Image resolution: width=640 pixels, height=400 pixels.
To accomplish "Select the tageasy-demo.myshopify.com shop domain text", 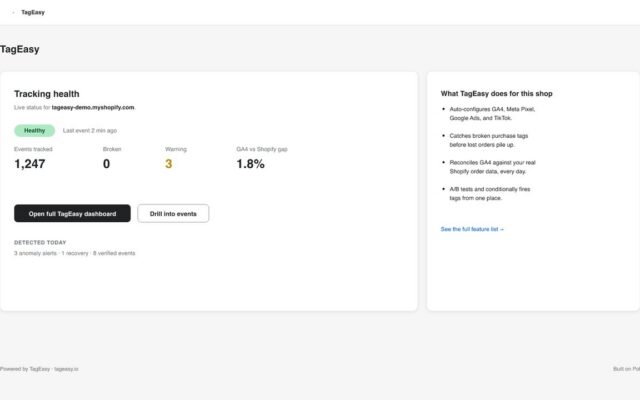I will tap(93, 107).
